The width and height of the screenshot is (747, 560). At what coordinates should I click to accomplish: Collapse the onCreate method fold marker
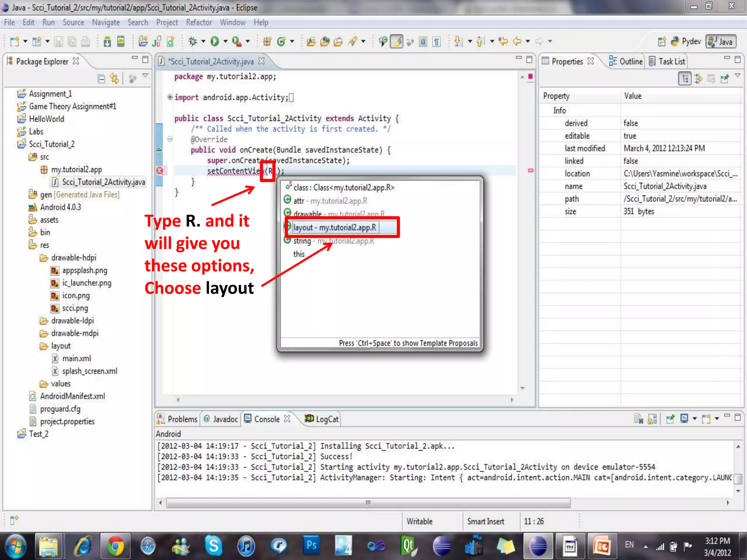(170, 139)
